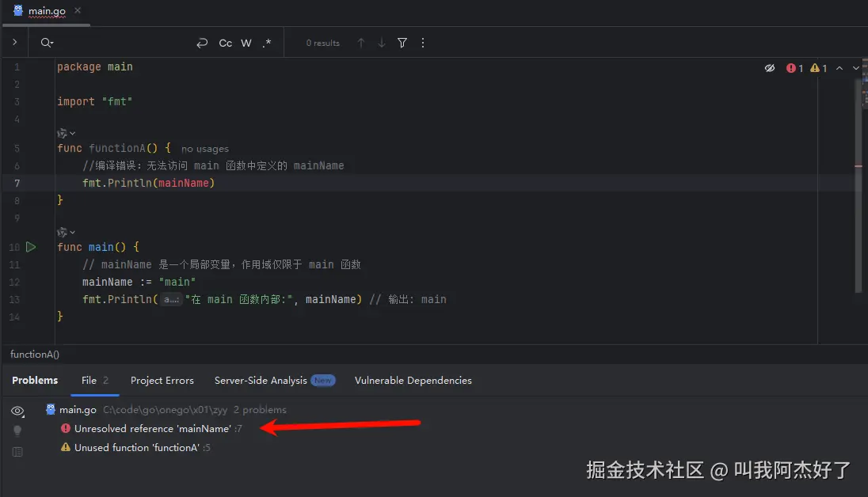Go to next search occurrence arrow
Screen dimensions: 868x497
pyautogui.click(x=382, y=43)
